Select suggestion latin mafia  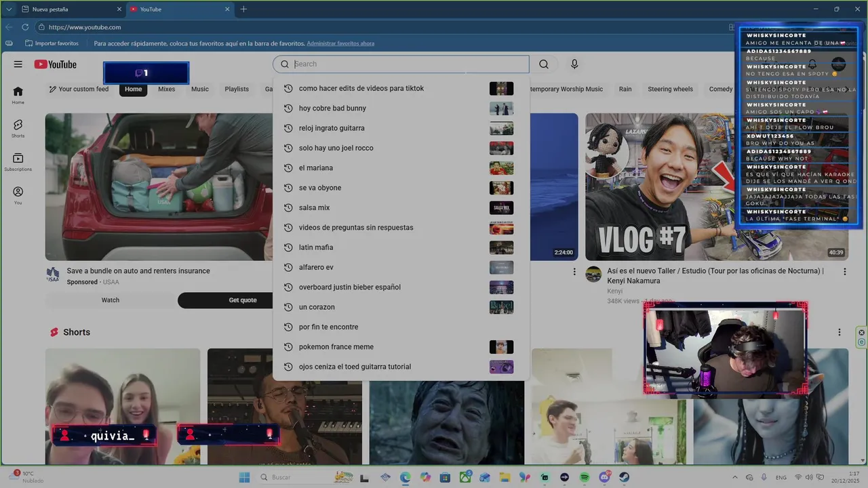click(401, 247)
